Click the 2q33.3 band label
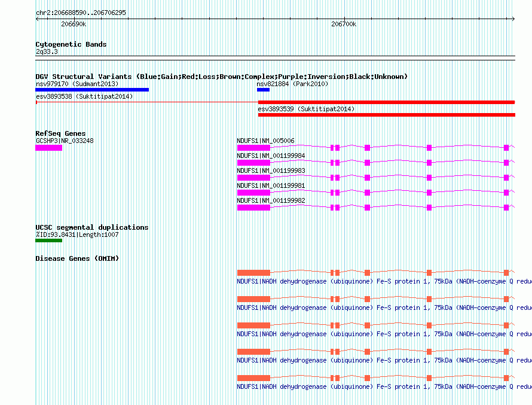Screen dimensions: 532x405 (47, 51)
